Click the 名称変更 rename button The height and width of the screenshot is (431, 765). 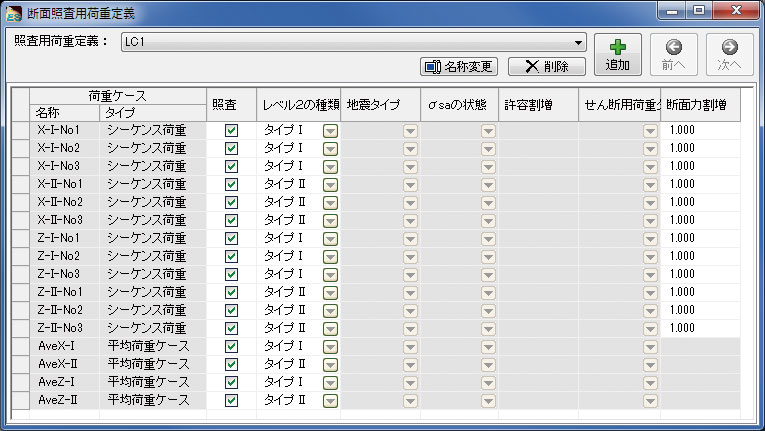click(x=459, y=66)
